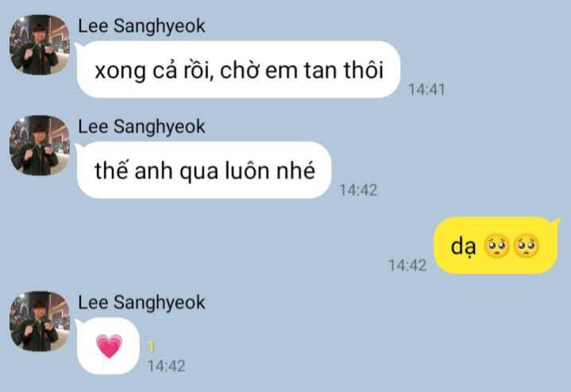Viewport: 571px width, 392px height.
Task: Click the 14:42 timestamp after "thế anh qua luôn nhé"
Action: pos(358,190)
